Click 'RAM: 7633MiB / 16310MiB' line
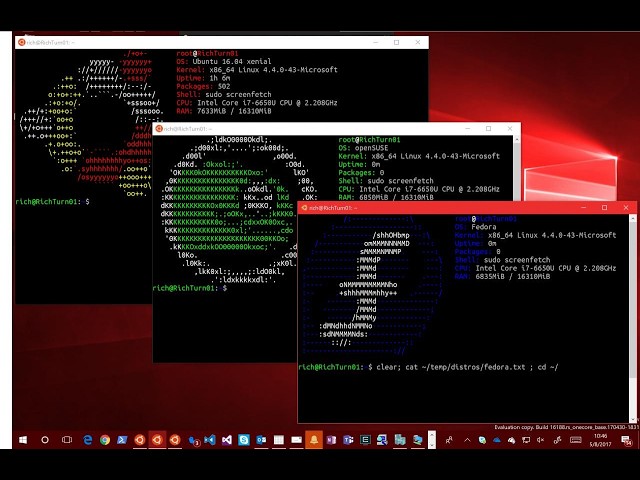The height and width of the screenshot is (480, 640). (224, 111)
